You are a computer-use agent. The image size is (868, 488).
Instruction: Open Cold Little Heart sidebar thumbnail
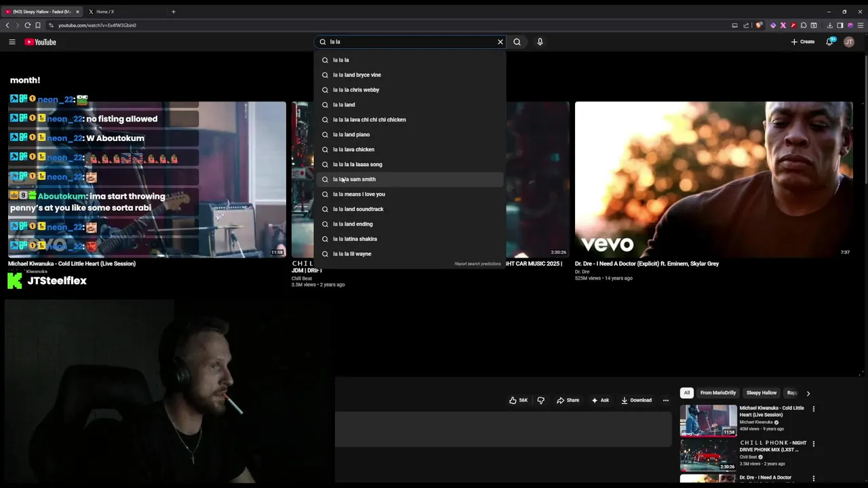pos(708,420)
